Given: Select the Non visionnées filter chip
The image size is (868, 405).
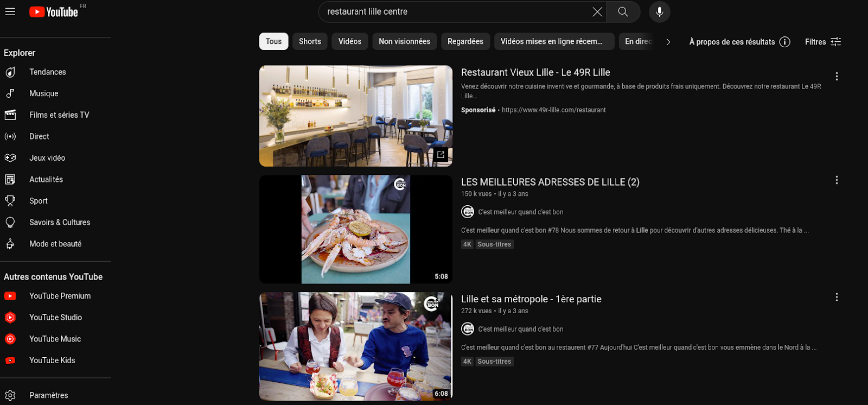Looking at the screenshot, I should pos(405,41).
